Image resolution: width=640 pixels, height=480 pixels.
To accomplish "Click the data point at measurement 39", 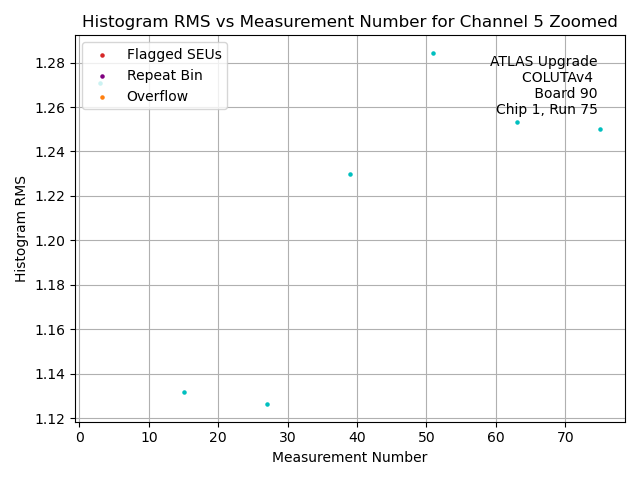I will point(350,174).
